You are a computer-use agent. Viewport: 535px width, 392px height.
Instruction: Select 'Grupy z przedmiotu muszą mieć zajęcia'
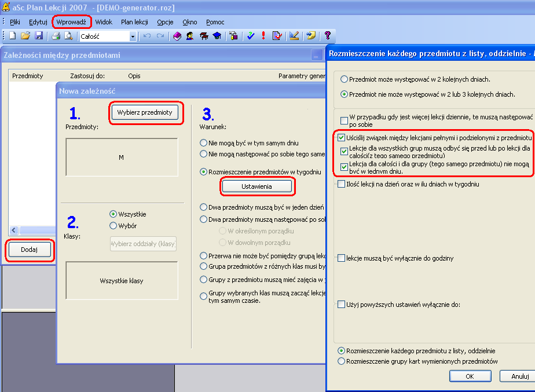click(x=203, y=280)
